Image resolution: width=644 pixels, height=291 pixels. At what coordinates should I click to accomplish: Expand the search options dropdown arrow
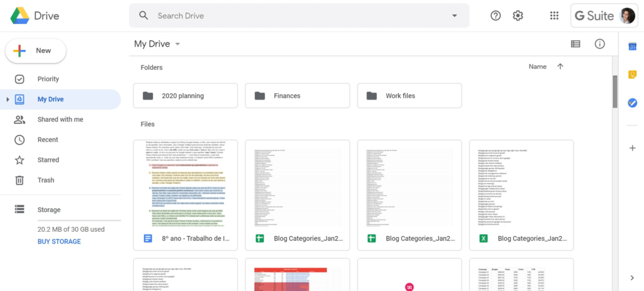click(454, 16)
